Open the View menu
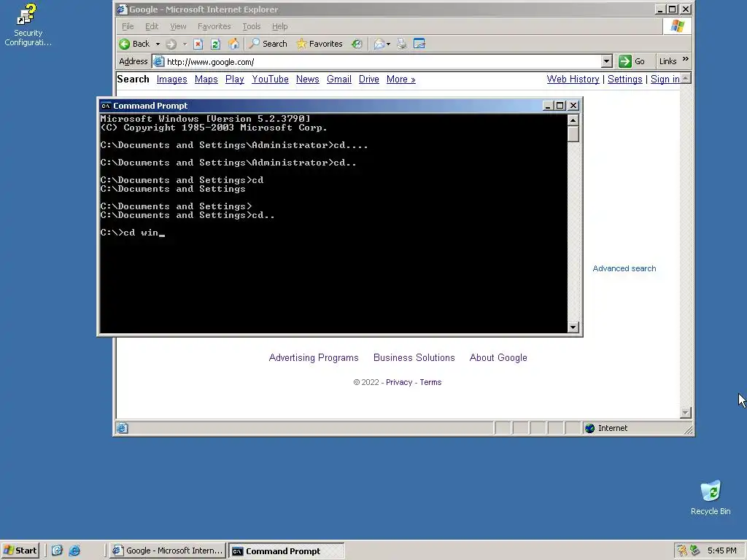The image size is (747, 560). 178,26
